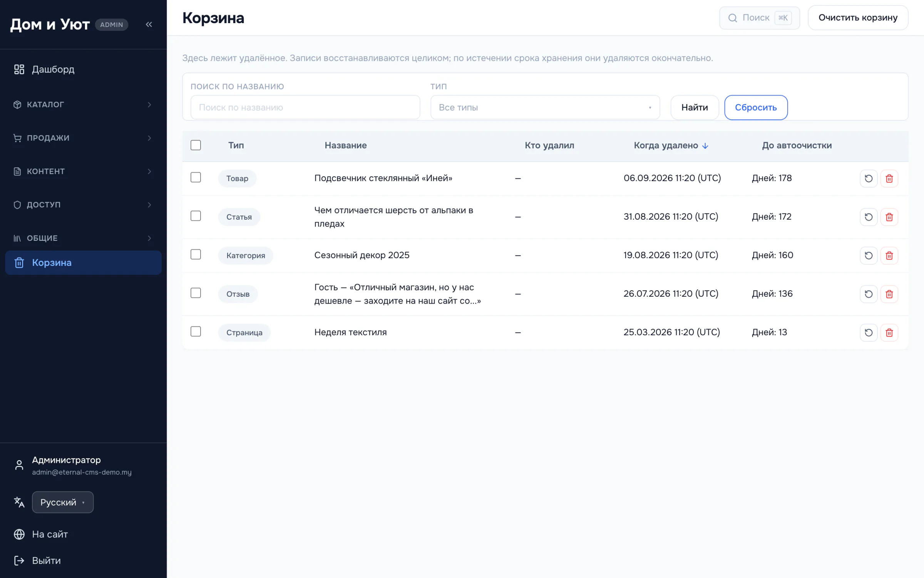924x578 pixels.
Task: Collapse sidebar with double-chevron icon
Action: point(149,25)
